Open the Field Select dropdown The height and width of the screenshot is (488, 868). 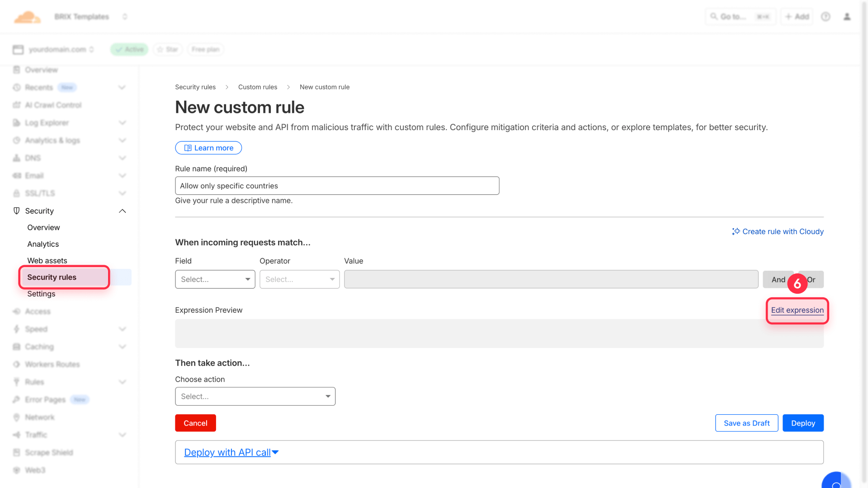[215, 279]
